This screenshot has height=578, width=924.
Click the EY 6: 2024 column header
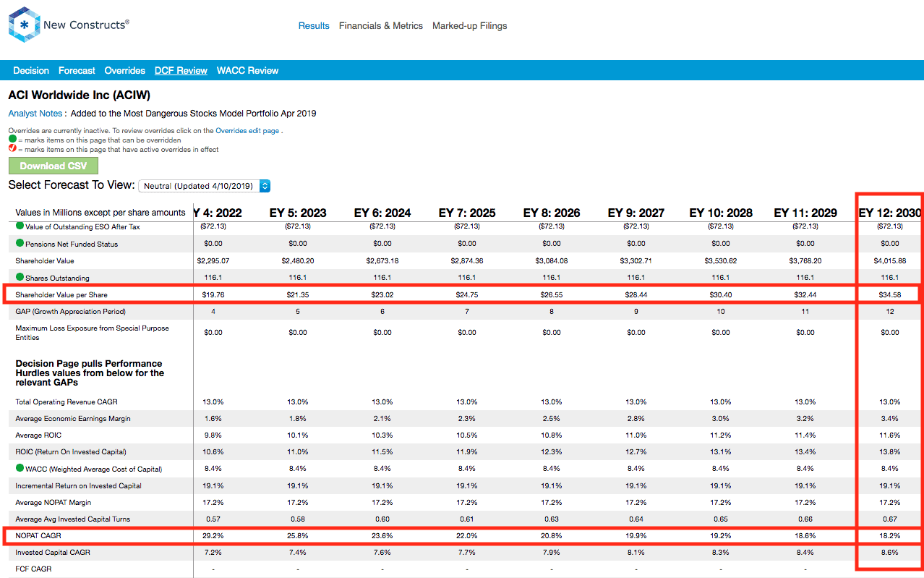(382, 213)
